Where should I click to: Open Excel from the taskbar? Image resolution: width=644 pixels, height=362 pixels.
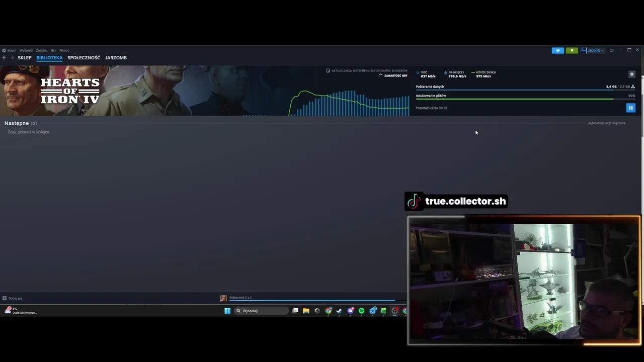point(383,311)
